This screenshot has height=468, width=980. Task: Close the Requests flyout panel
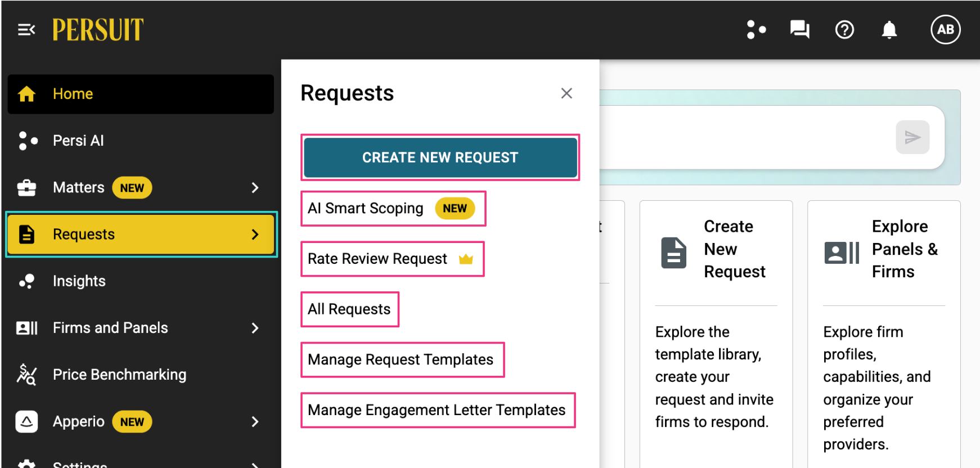[567, 93]
